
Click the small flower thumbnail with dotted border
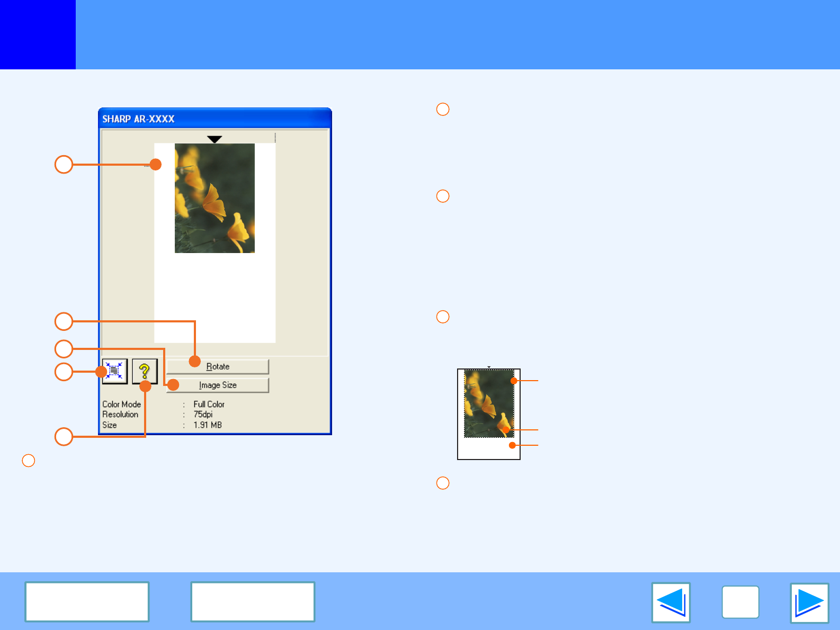488,403
